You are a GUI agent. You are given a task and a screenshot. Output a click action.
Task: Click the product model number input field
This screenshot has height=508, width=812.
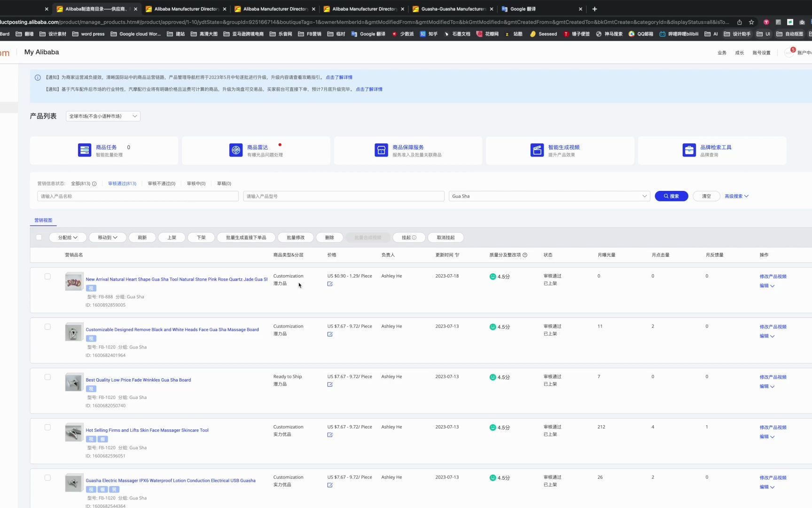point(344,196)
